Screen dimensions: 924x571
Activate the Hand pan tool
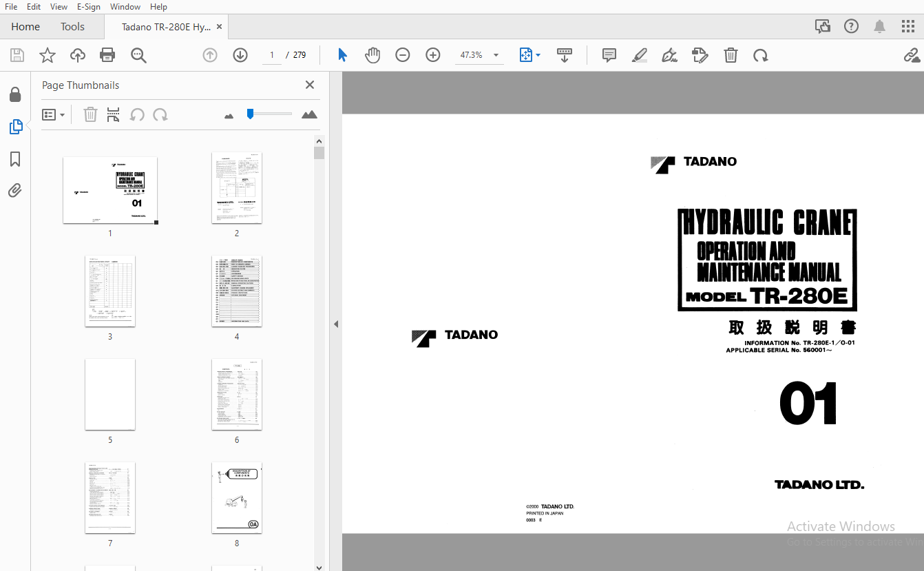pos(372,55)
